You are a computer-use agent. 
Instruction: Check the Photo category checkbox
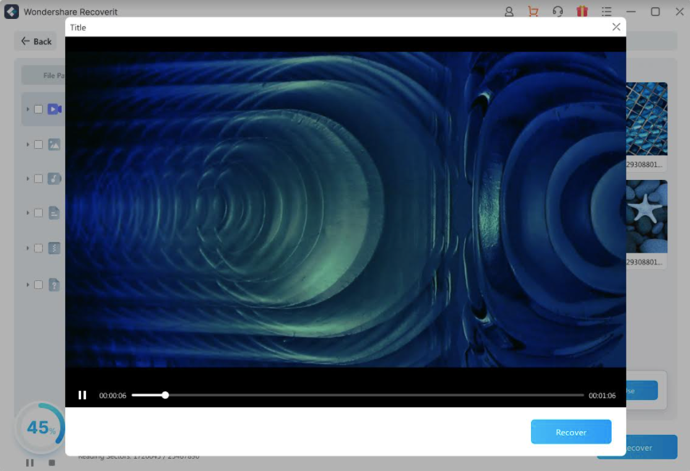point(39,144)
